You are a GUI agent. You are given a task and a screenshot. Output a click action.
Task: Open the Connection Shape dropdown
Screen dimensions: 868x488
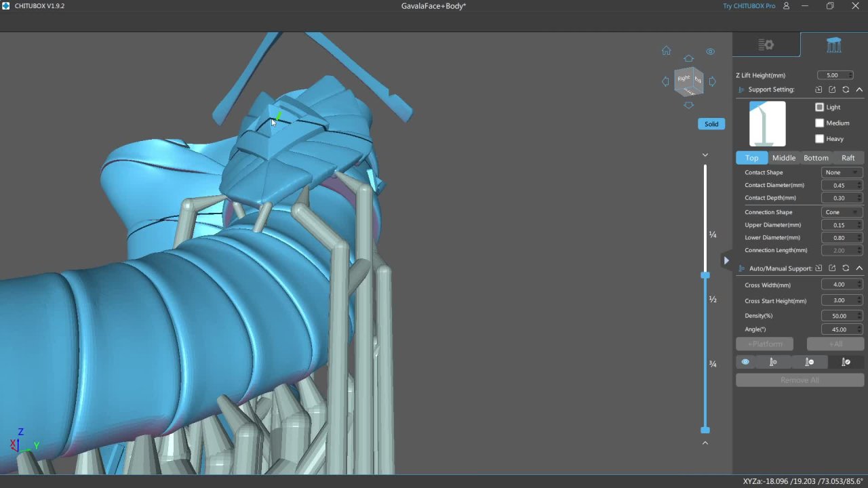842,212
